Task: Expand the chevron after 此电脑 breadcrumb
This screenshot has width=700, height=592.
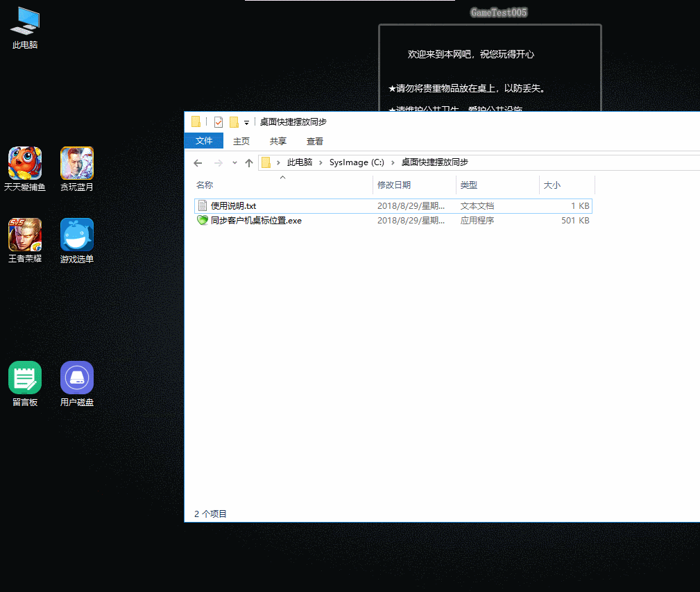Action: click(x=321, y=162)
